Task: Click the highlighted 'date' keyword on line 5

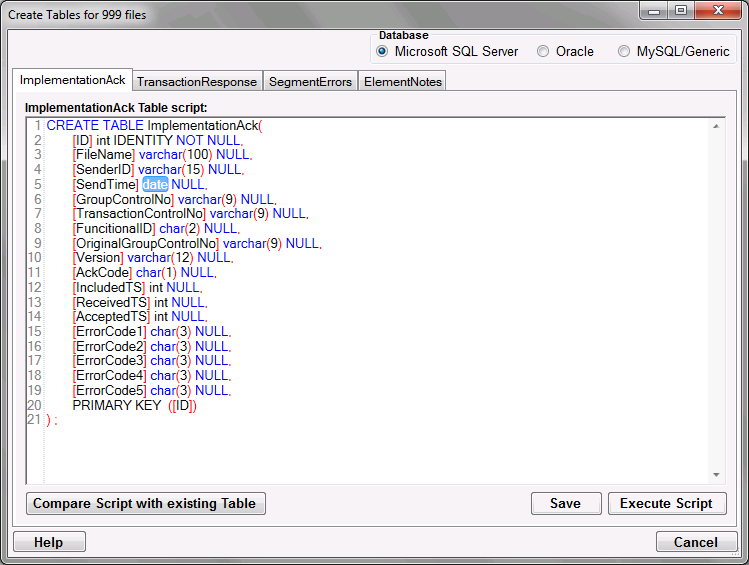Action: [x=155, y=185]
